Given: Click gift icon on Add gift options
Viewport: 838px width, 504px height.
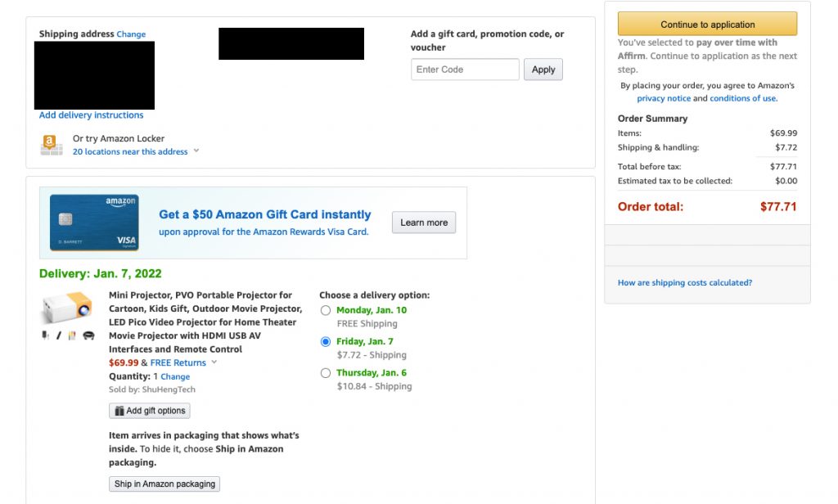Looking at the screenshot, I should click(x=119, y=411).
